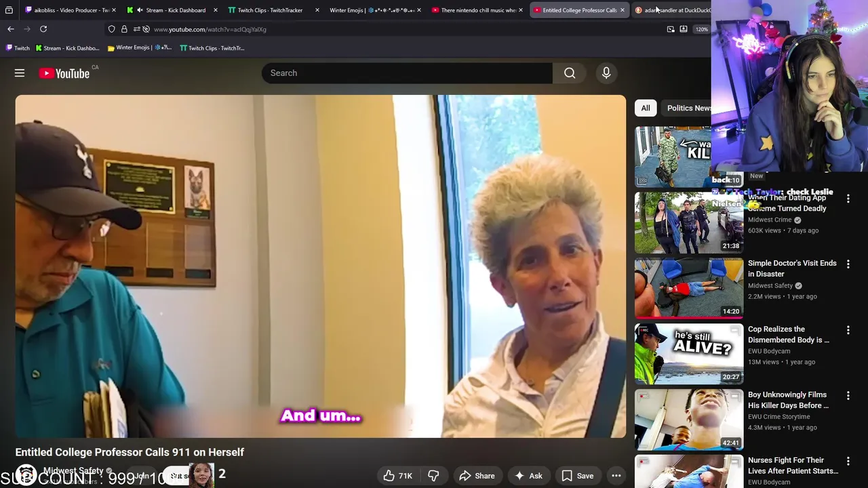Mute the Kick Dashboard tab audio icon
This screenshot has height=488, width=868.
pos(140,10)
